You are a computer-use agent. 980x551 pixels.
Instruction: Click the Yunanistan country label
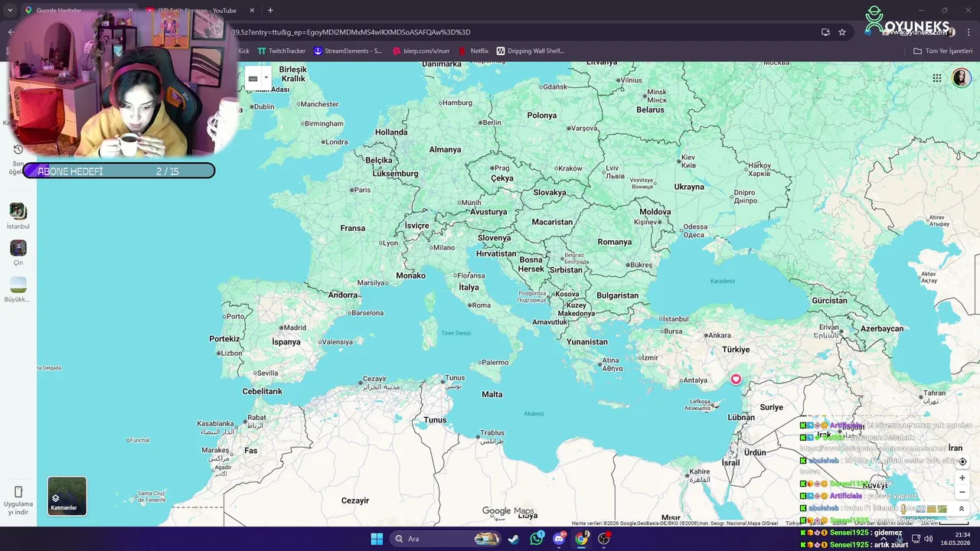tap(587, 342)
